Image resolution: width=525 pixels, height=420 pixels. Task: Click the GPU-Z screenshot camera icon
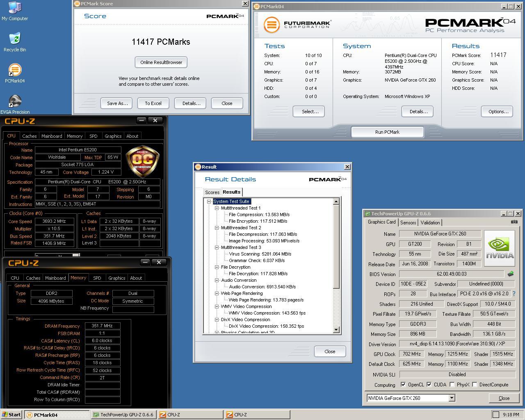[514, 222]
